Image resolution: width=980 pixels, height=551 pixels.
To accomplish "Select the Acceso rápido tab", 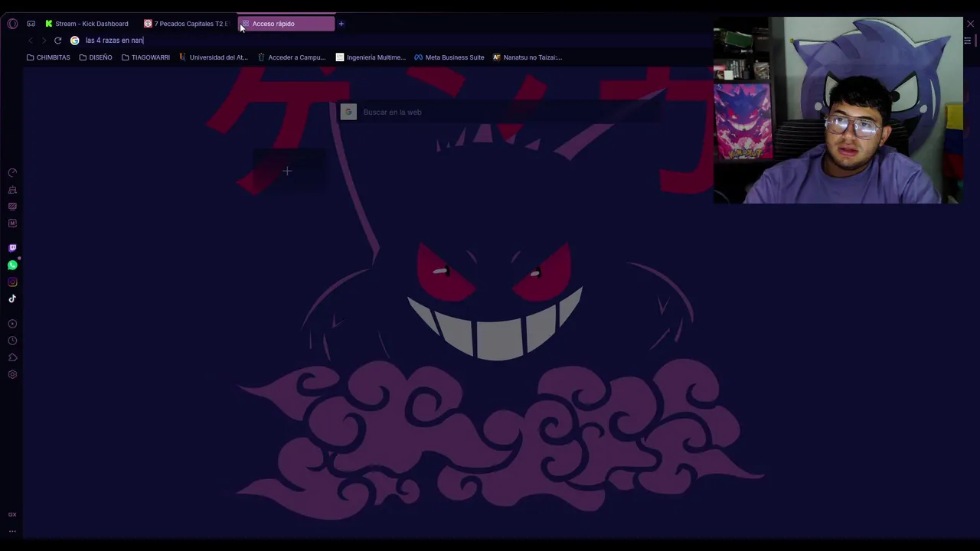I will point(286,24).
